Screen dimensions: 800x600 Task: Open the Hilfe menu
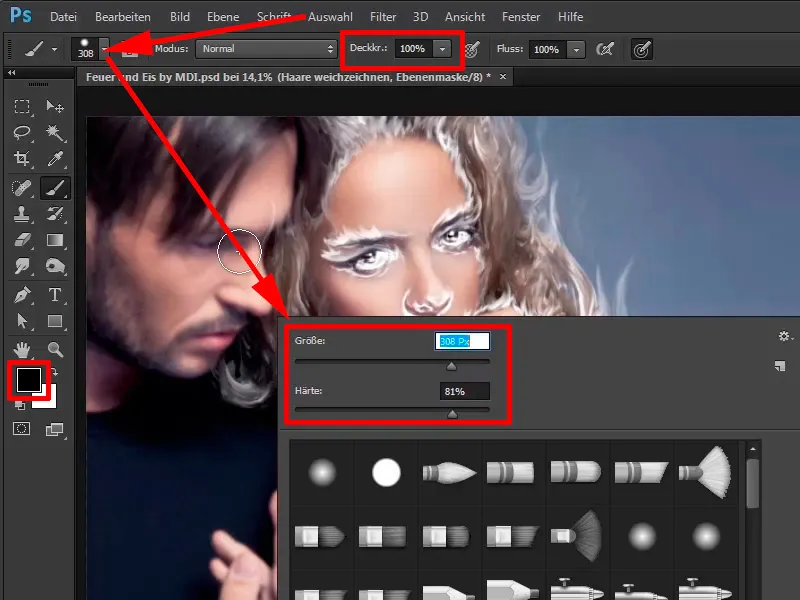(570, 17)
